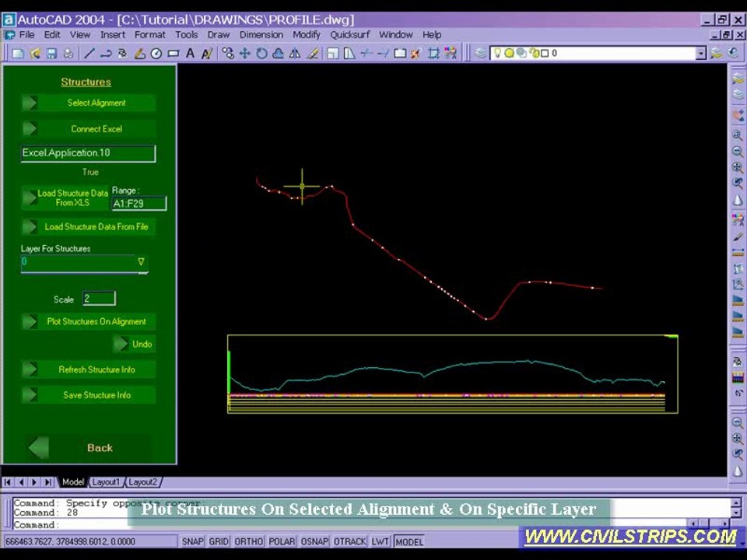Toggle POLAR tracking in status bar

coord(282,541)
